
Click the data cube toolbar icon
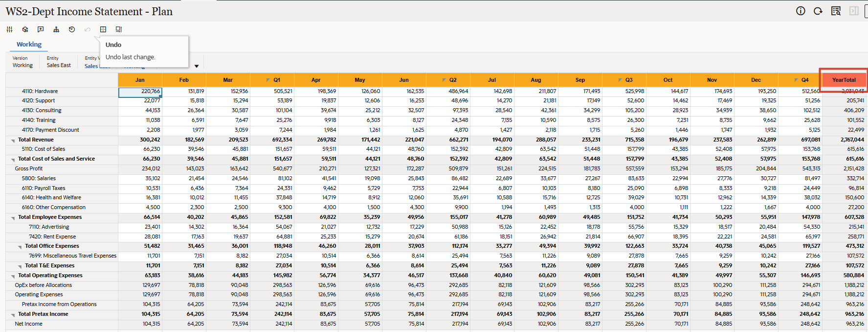25,29
